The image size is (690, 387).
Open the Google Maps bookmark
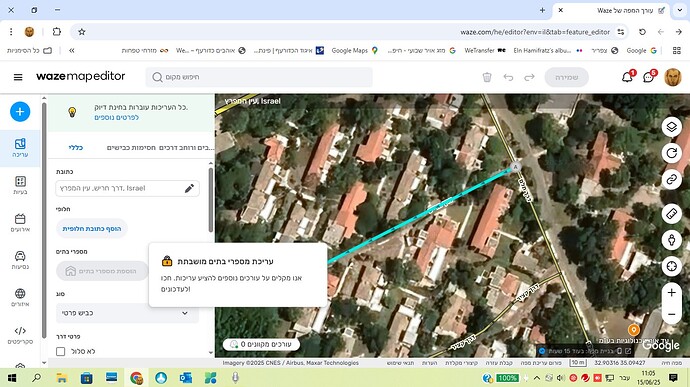(355, 51)
